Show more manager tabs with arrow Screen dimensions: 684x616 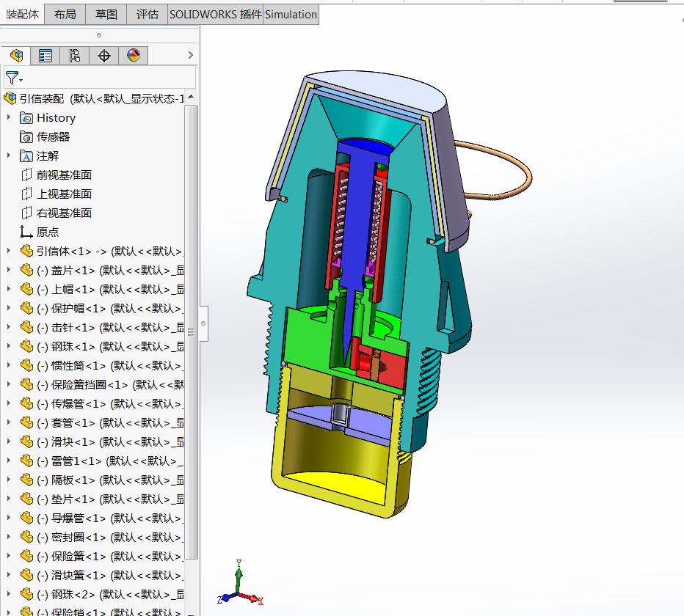point(190,55)
